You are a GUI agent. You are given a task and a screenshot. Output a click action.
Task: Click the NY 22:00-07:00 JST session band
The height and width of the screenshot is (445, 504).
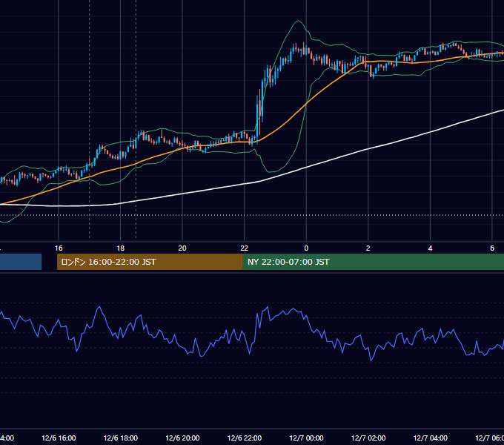coord(373,262)
